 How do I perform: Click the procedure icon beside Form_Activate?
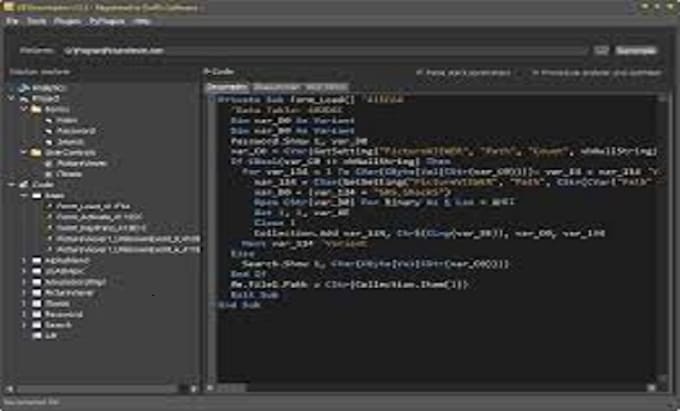tap(49, 217)
